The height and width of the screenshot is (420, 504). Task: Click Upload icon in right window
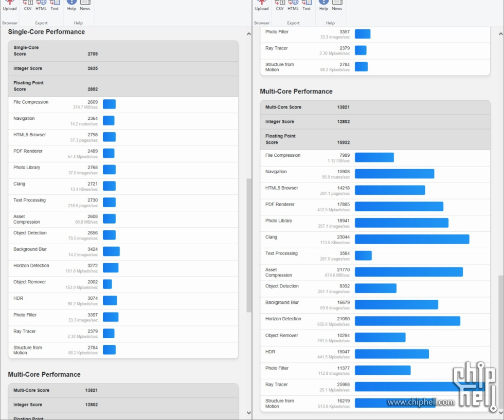[262, 5]
